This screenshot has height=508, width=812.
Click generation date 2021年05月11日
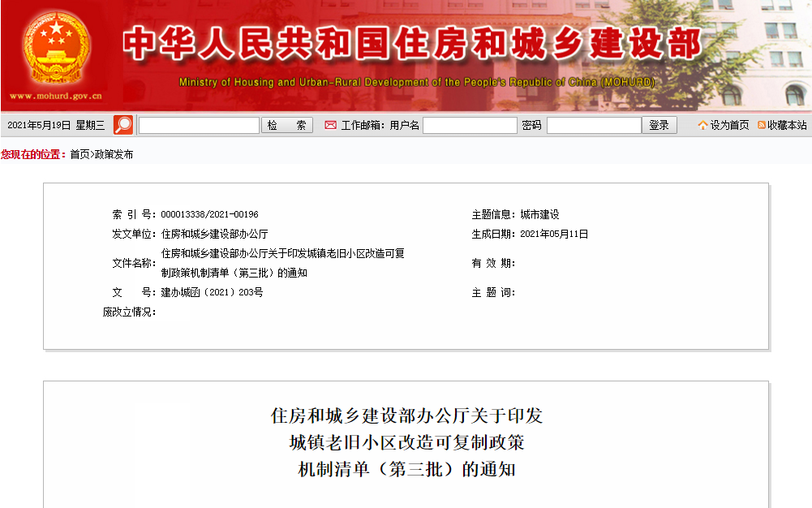click(x=554, y=234)
